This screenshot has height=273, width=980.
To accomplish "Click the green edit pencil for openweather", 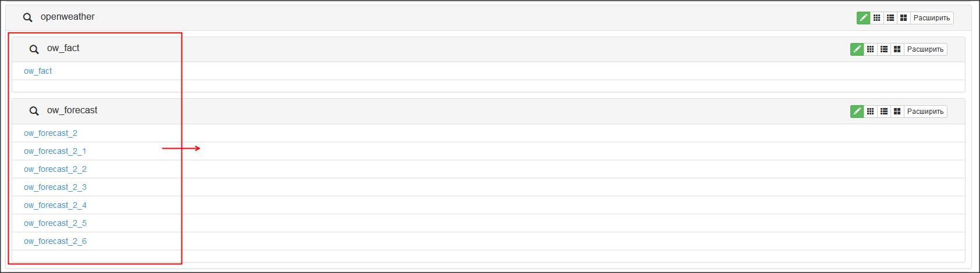I will coord(863,18).
